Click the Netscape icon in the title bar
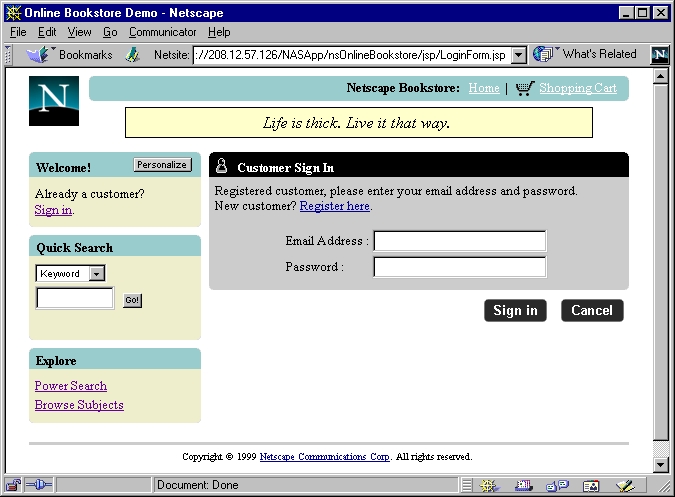The image size is (675, 497). [x=14, y=12]
